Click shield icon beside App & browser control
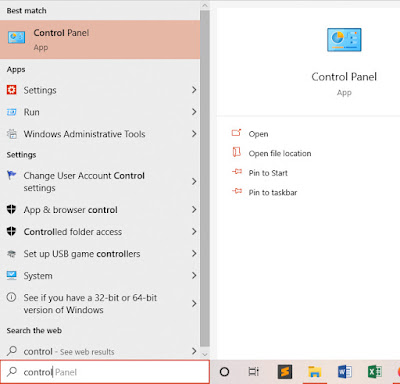This screenshot has height=384, width=400. 11,209
